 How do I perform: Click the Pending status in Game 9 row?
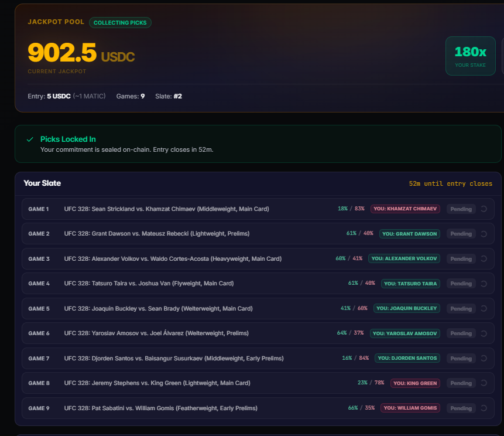click(461, 408)
